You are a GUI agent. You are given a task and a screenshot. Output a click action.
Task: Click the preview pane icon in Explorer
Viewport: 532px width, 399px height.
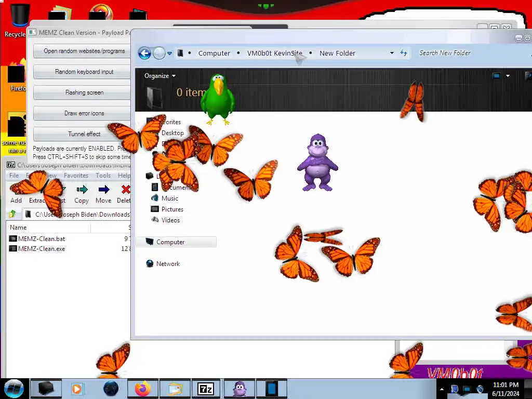(528, 76)
